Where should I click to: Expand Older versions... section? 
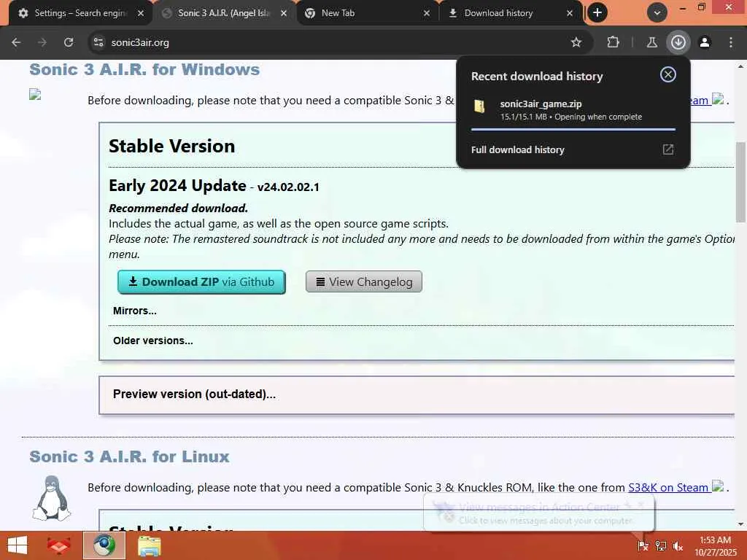point(153,341)
